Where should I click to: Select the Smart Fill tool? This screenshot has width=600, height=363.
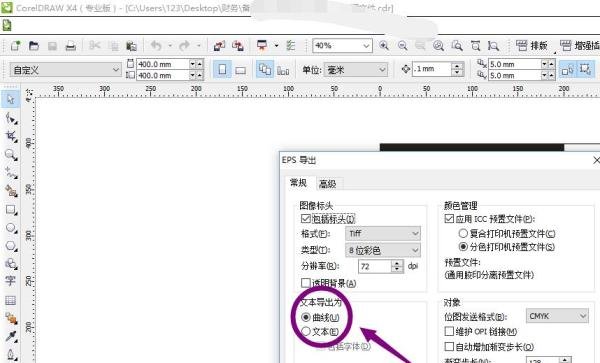11,191
